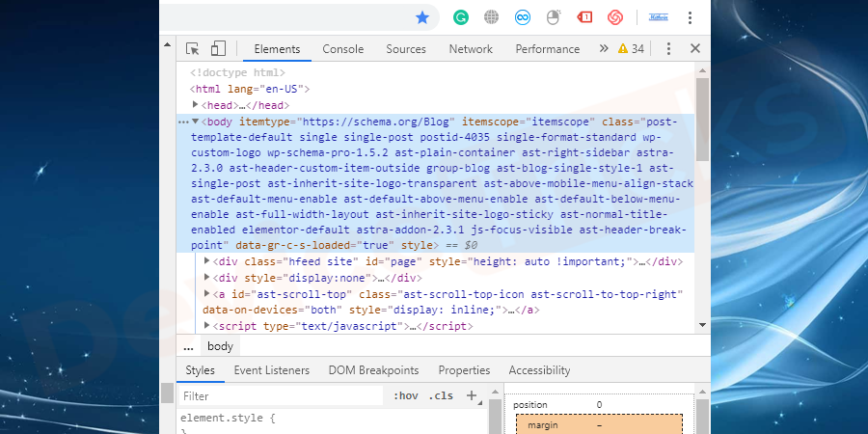Open the Chrome three-dot menu
This screenshot has height=434, width=868.
coord(690,17)
